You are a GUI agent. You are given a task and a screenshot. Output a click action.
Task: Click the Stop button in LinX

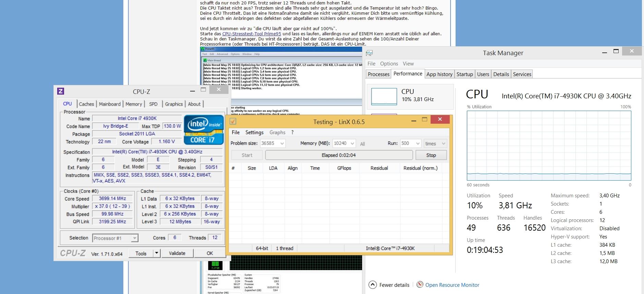[431, 155]
